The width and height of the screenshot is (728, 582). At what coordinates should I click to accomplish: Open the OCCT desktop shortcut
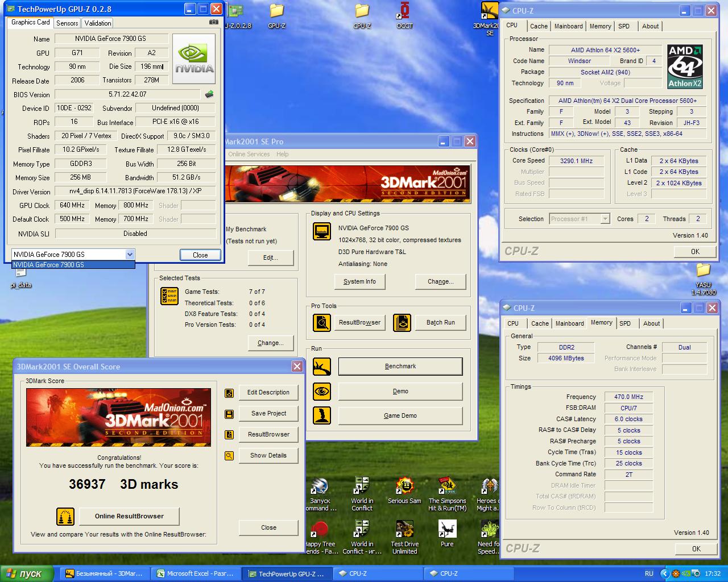click(405, 16)
